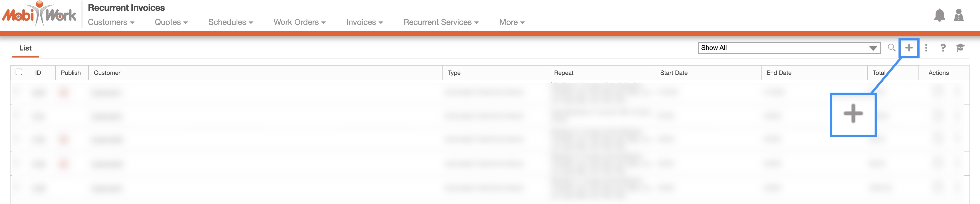Click the search magnifier icon
This screenshot has width=980, height=204.
click(891, 48)
